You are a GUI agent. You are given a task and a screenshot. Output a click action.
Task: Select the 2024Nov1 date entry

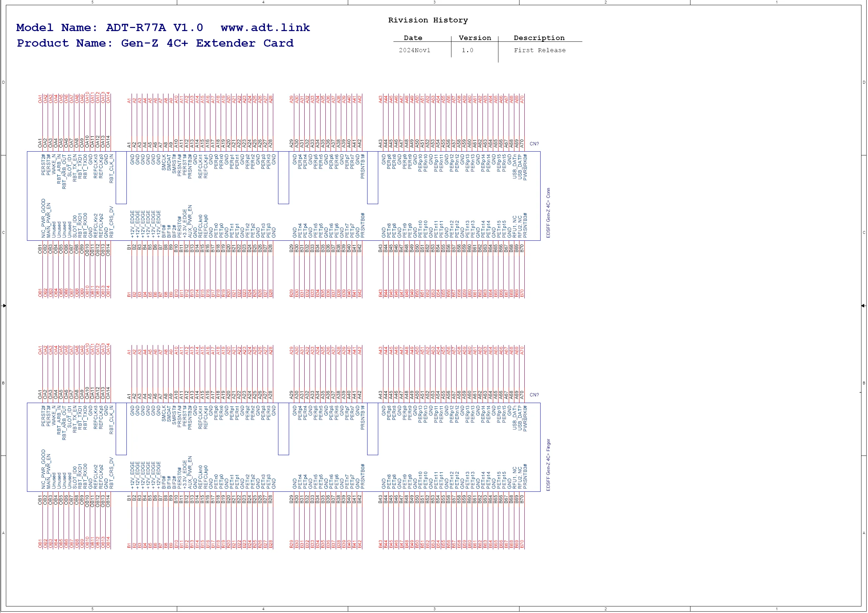(x=414, y=50)
